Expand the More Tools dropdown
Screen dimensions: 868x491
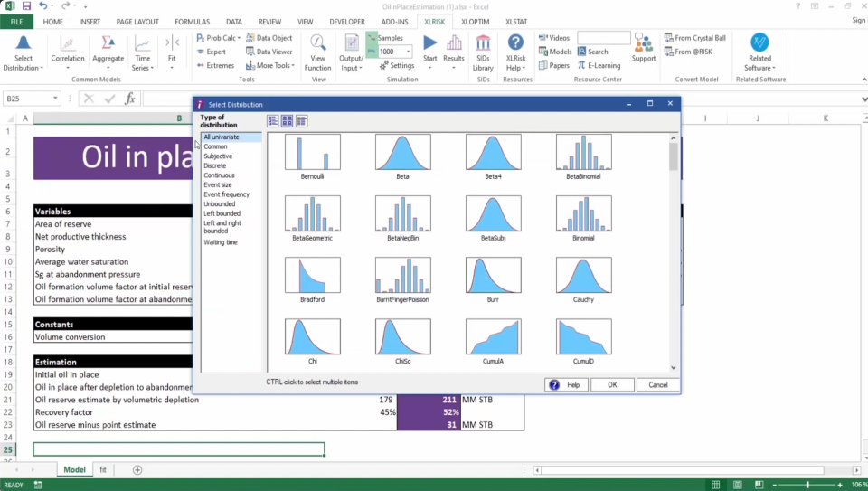[x=270, y=65]
